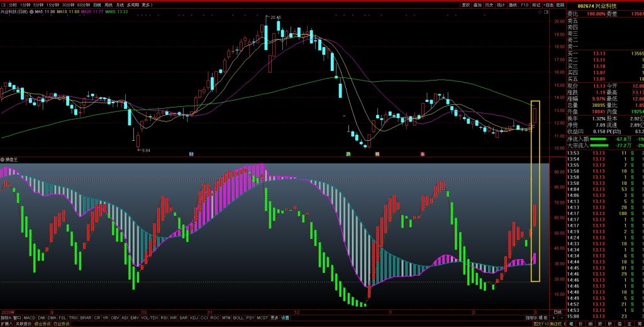
Task: Open the 多周期 multi-period view
Action: (132, 4)
